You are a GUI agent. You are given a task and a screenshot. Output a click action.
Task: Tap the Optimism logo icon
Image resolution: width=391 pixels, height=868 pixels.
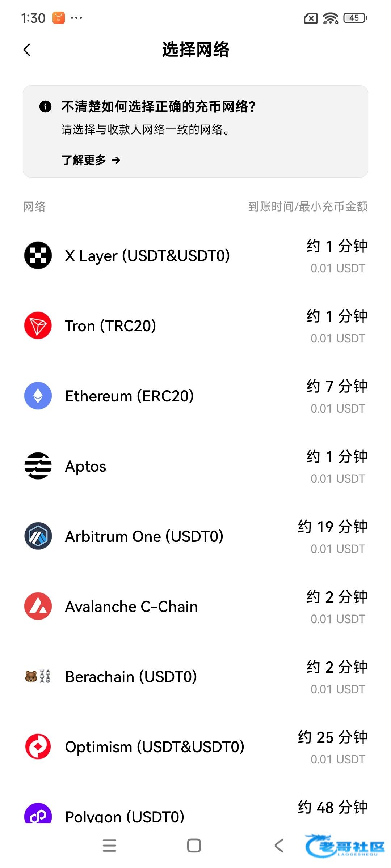coord(38,746)
